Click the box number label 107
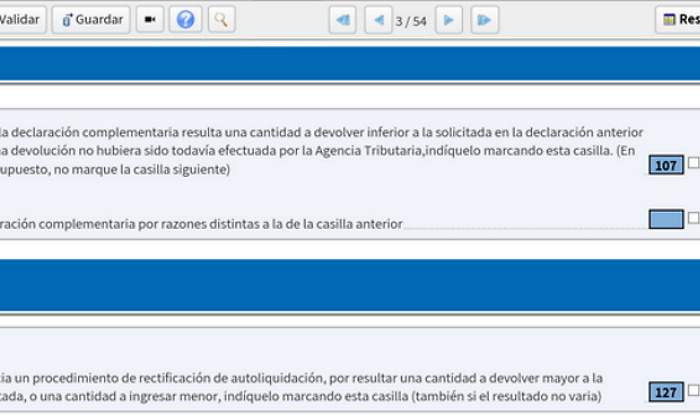This screenshot has width=700, height=420. point(666,165)
